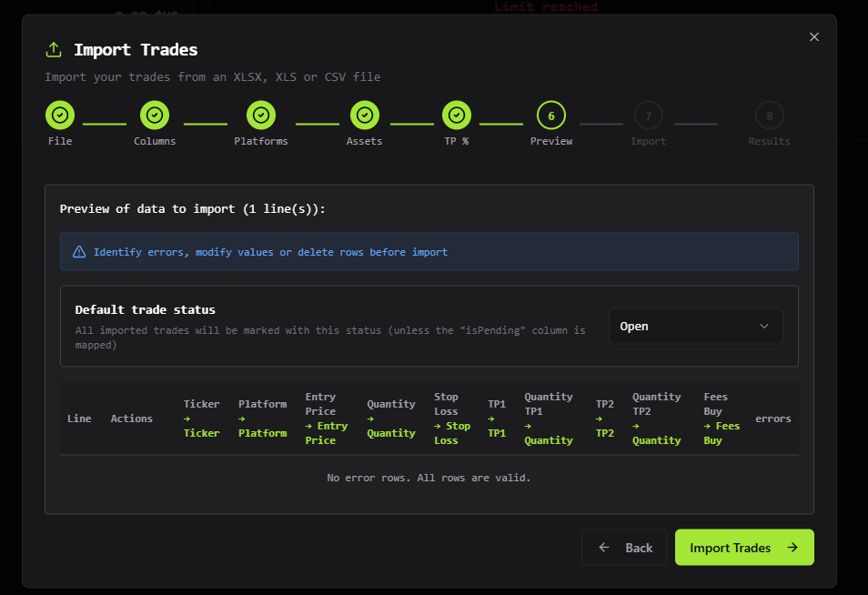Click the left arrow inside the Back button
Screen dimensions: 868x595
click(x=603, y=547)
